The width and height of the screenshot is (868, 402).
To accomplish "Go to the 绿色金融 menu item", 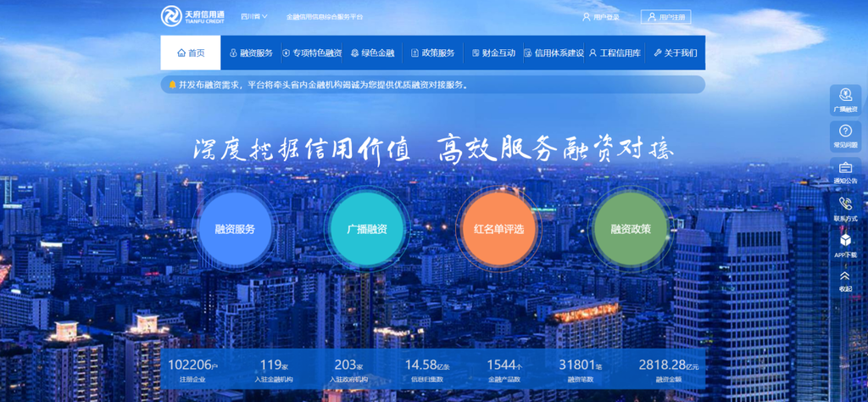I will (373, 53).
